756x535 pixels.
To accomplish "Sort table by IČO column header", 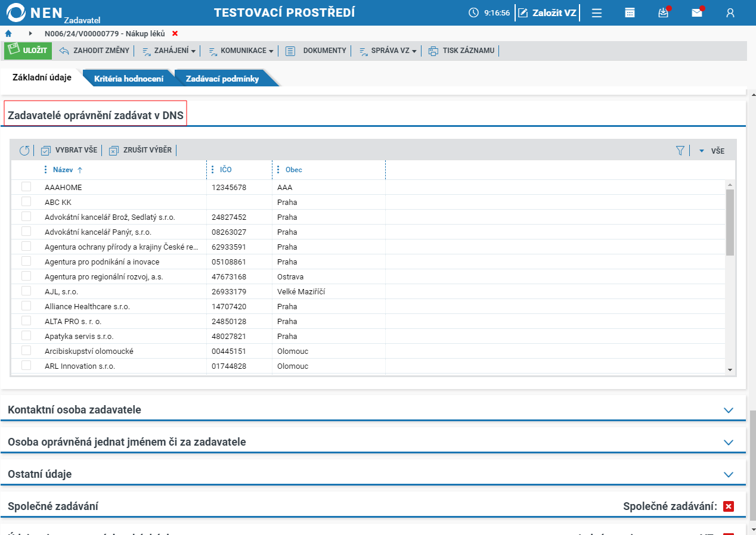I will (225, 170).
